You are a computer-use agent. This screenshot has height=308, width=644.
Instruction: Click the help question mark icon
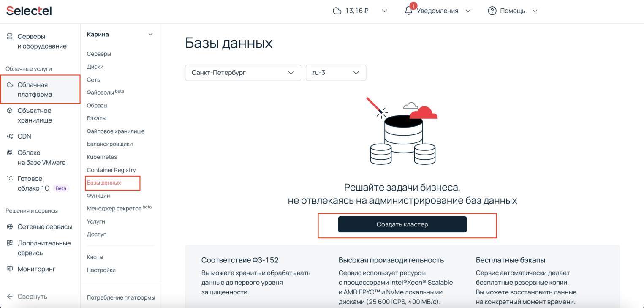tap(492, 11)
